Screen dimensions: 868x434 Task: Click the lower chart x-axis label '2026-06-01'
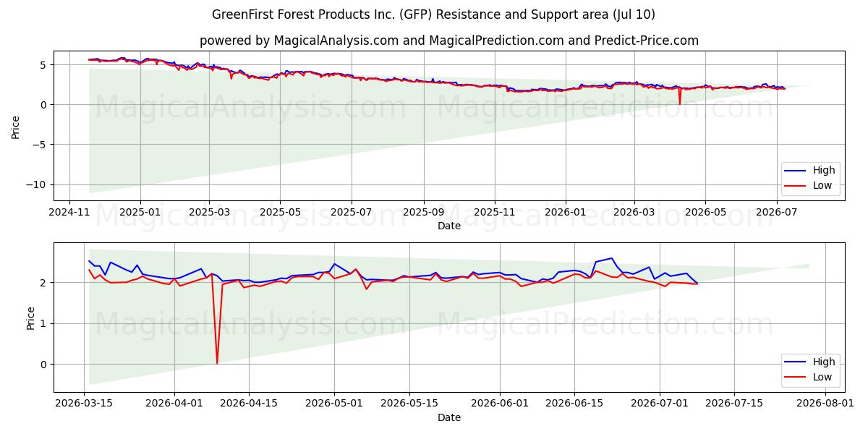click(x=500, y=404)
